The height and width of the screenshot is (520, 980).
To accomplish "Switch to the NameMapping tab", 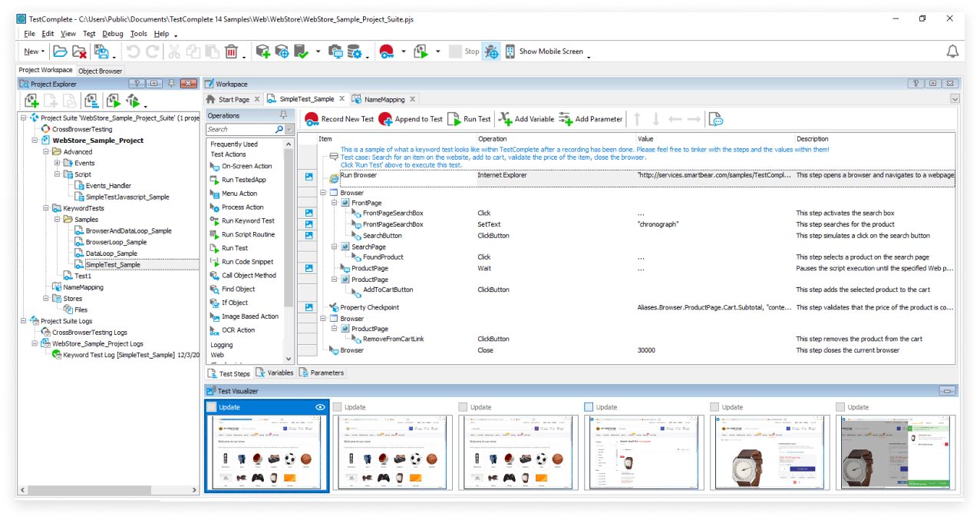I will pos(384,99).
